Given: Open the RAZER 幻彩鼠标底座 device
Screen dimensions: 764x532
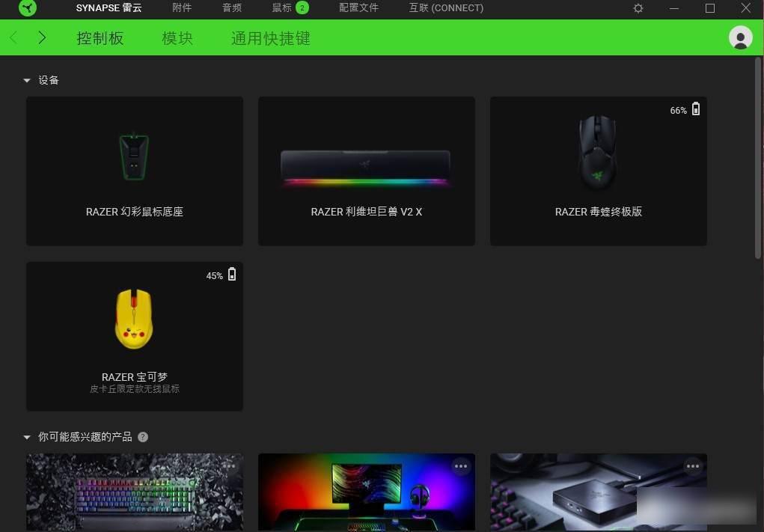Looking at the screenshot, I should (x=135, y=171).
